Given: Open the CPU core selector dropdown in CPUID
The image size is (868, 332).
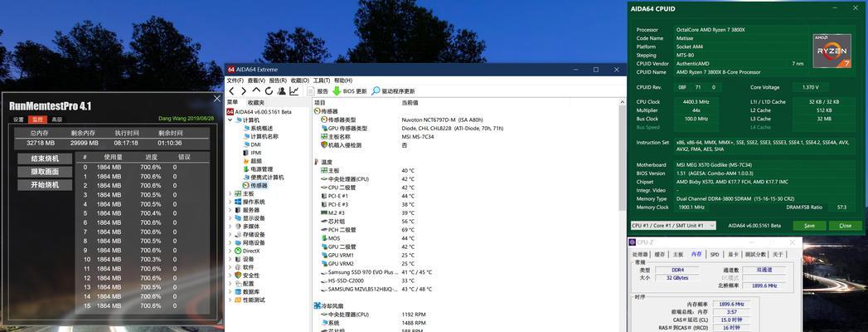Looking at the screenshot, I should (673, 226).
